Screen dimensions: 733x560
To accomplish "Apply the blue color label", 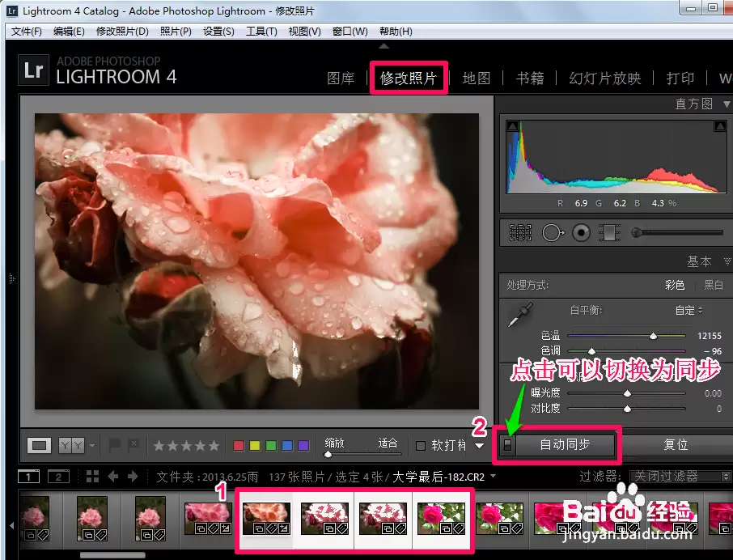I will pos(287,445).
